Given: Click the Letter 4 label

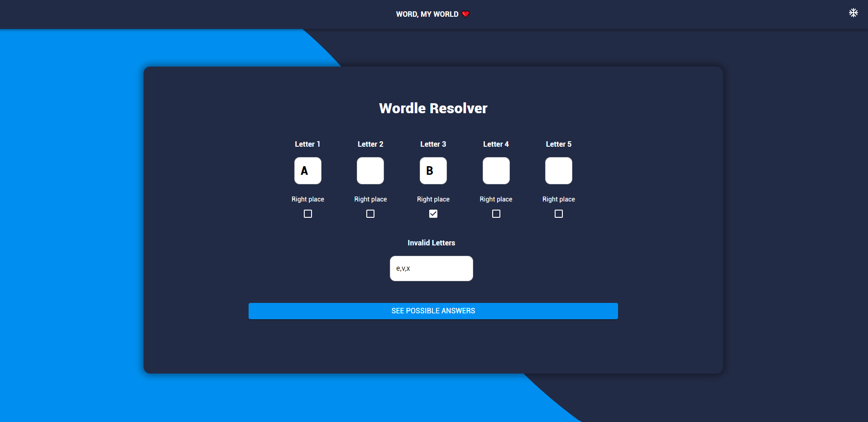Looking at the screenshot, I should pos(496,144).
